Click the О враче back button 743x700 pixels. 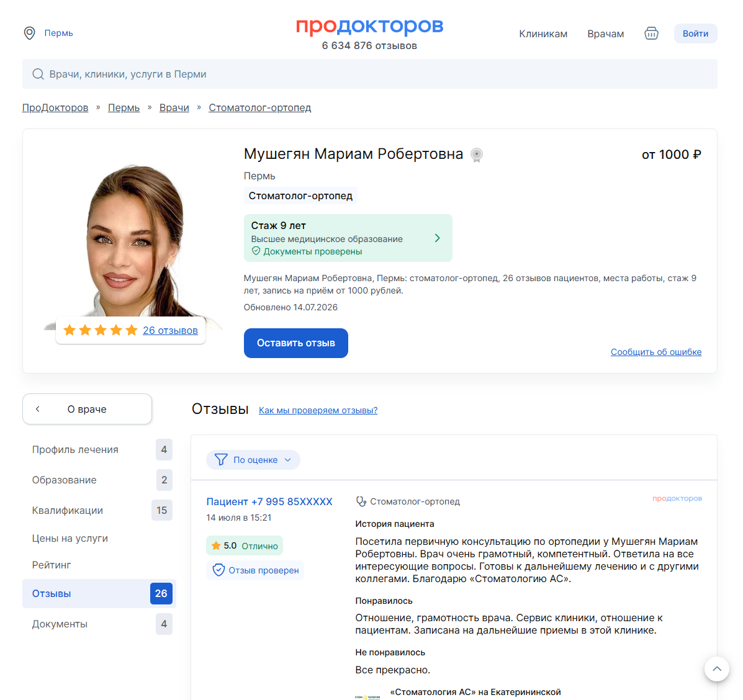(x=87, y=409)
